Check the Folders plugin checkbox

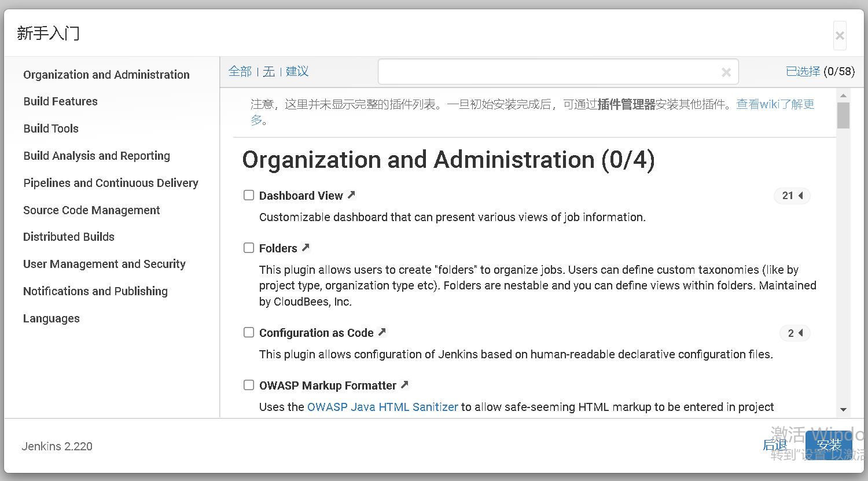point(249,248)
